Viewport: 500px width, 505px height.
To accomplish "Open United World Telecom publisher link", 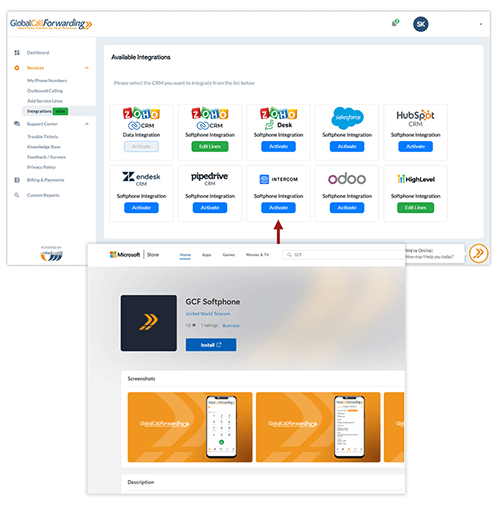I will point(208,314).
